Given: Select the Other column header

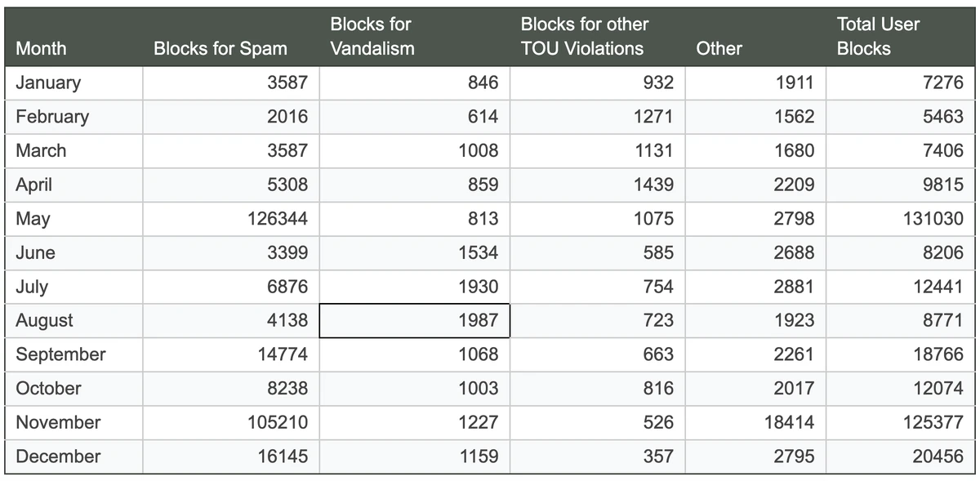Looking at the screenshot, I should 719,48.
